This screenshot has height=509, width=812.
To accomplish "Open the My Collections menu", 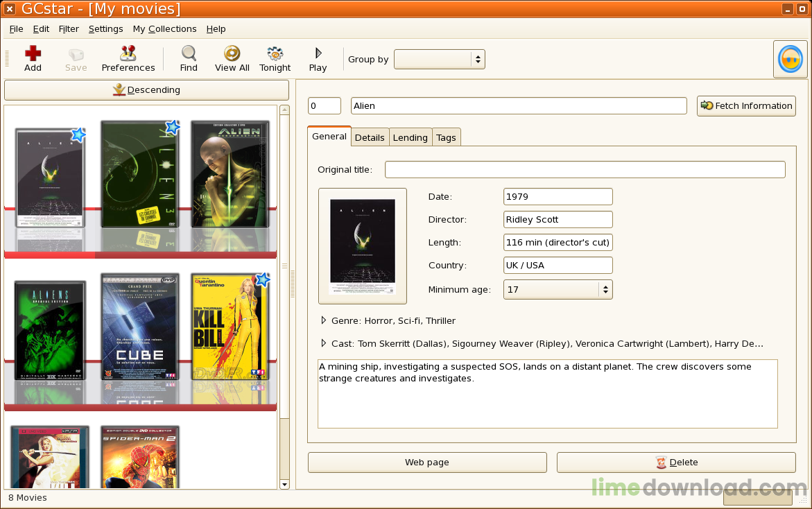I will [164, 29].
